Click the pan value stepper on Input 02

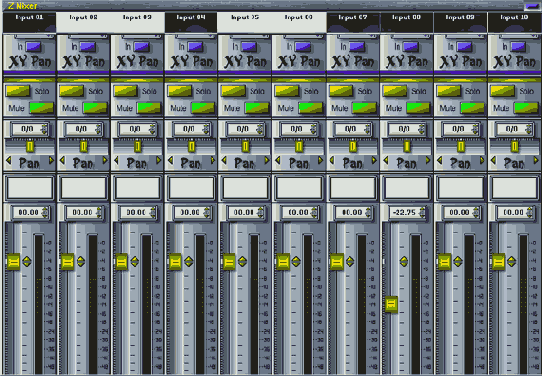pos(98,129)
